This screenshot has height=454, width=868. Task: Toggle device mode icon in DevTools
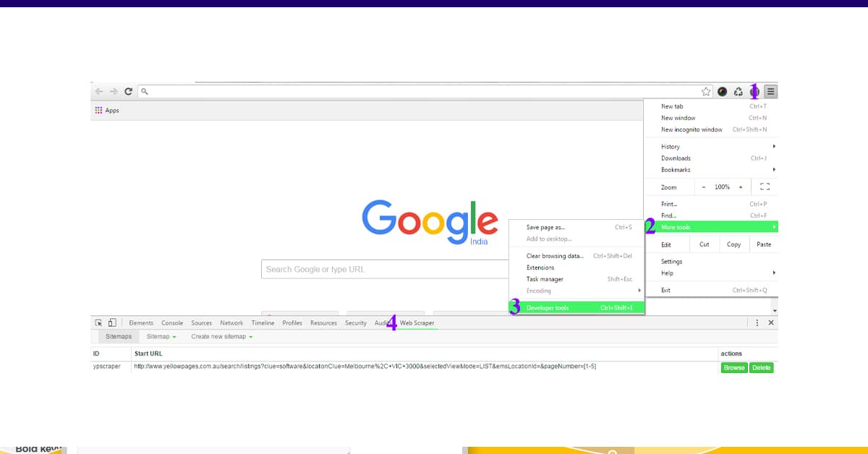point(112,323)
